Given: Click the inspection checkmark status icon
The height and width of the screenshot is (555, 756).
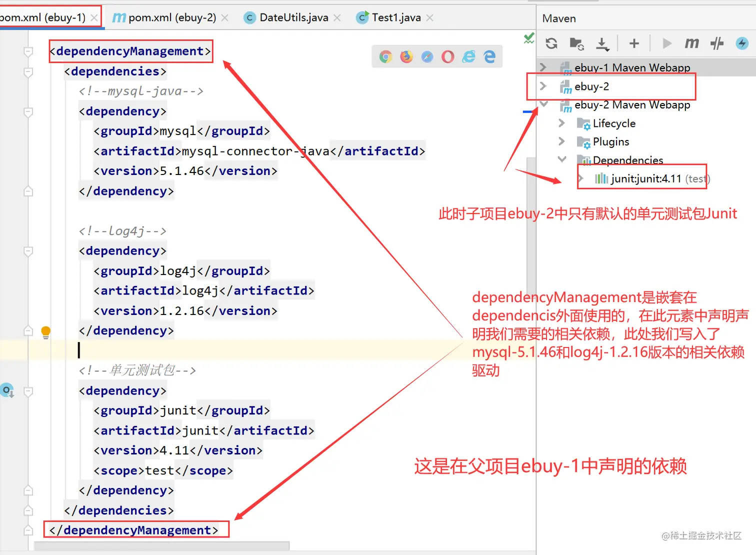Looking at the screenshot, I should pos(529,38).
